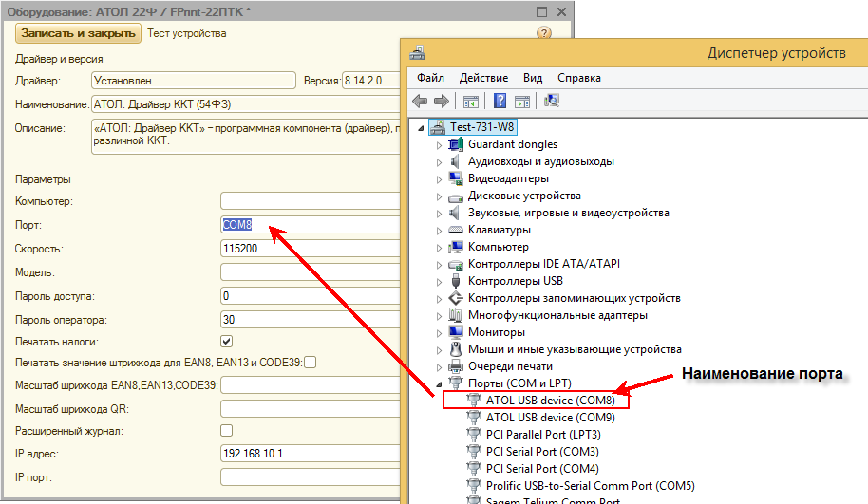Viewport: 868px width, 504px height.
Task: Click the blue Help question mark toolbar icon
Action: coord(500,101)
